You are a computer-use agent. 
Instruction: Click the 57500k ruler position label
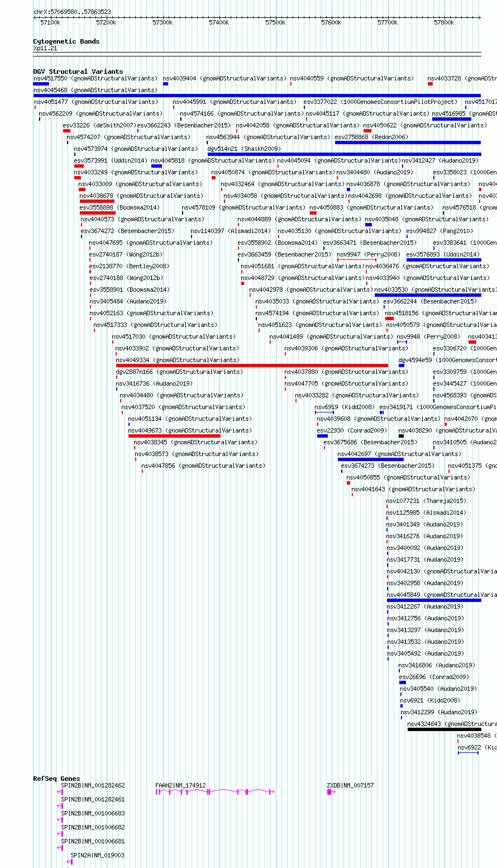(275, 22)
